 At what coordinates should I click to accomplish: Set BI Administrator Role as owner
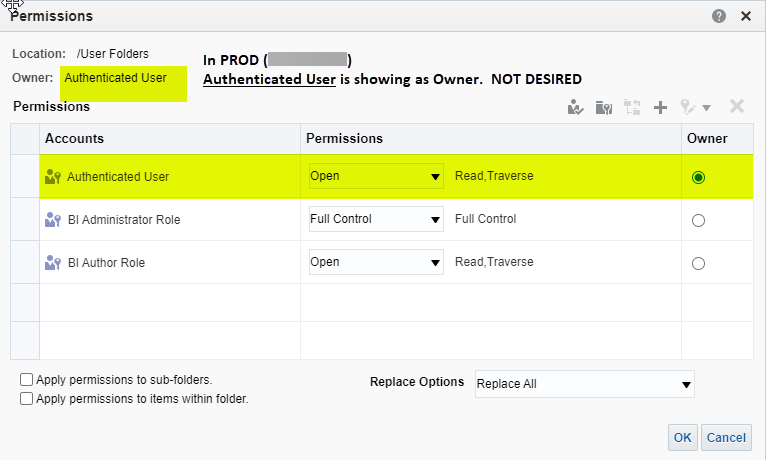[x=698, y=220]
